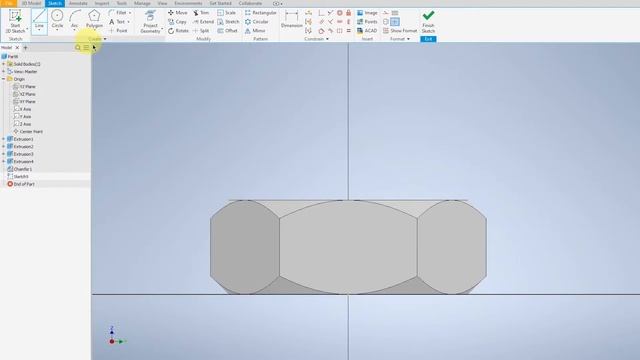Screen dimensions: 640x360
Task: Toggle Show Format option
Action: 400,31
